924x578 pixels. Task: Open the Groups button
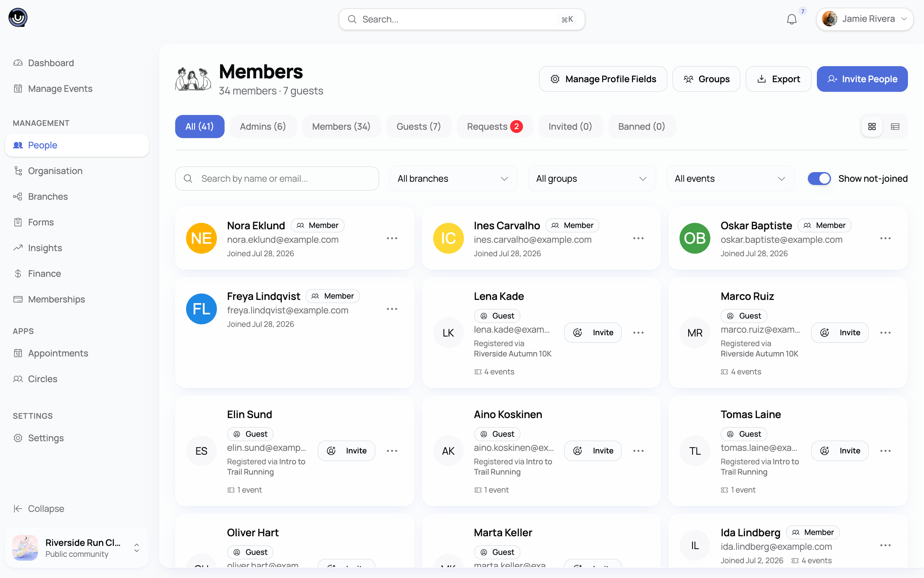click(x=706, y=79)
